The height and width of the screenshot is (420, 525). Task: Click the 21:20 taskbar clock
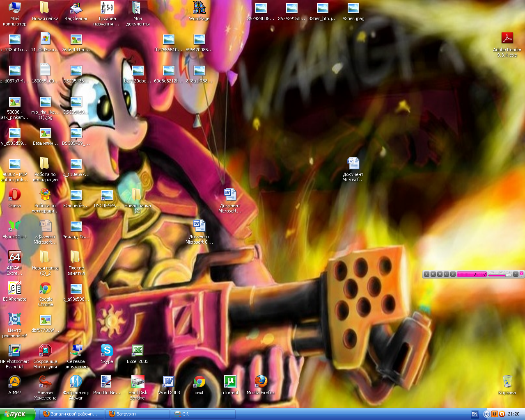coord(514,414)
